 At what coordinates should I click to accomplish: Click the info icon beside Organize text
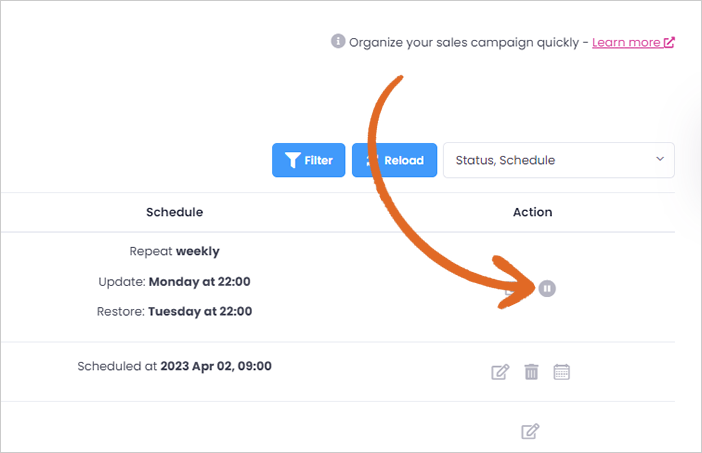338,41
